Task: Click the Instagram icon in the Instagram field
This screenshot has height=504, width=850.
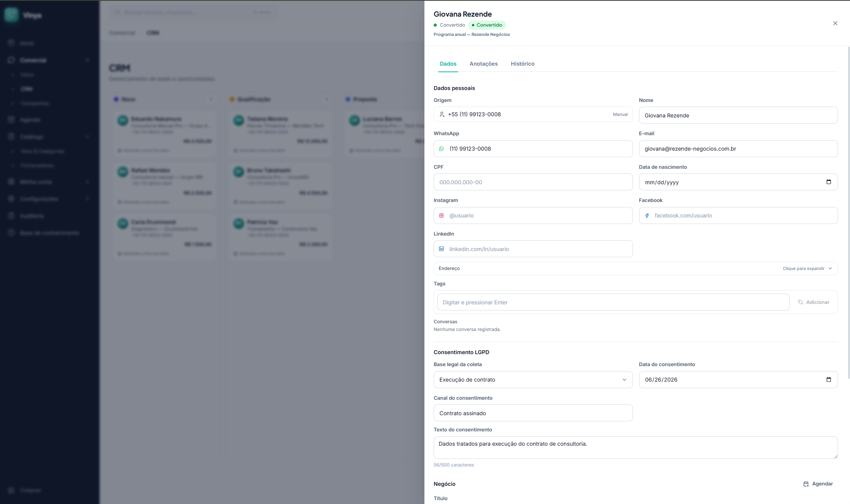Action: point(441,216)
